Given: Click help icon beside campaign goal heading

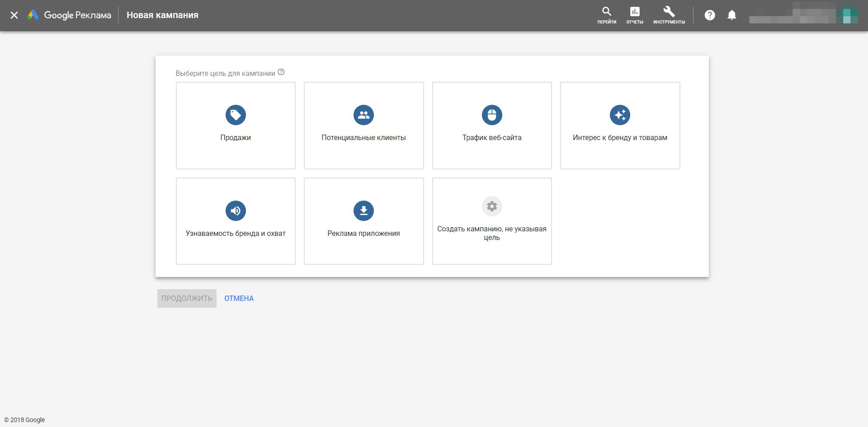Looking at the screenshot, I should (281, 72).
